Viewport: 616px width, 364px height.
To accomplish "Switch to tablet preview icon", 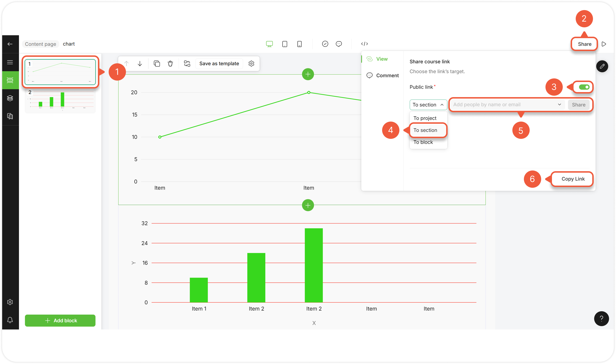I will pos(284,44).
